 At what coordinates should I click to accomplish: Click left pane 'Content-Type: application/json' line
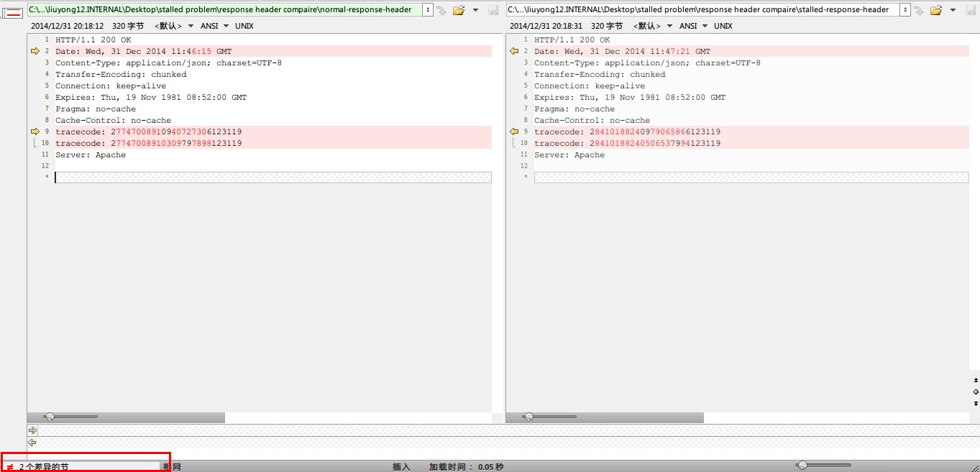tap(169, 63)
